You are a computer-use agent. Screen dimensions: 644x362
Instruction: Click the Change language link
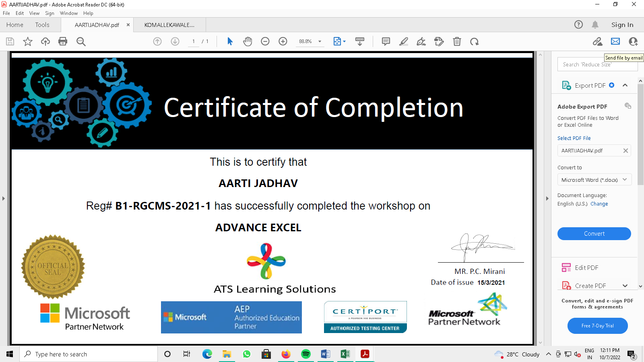tap(599, 204)
